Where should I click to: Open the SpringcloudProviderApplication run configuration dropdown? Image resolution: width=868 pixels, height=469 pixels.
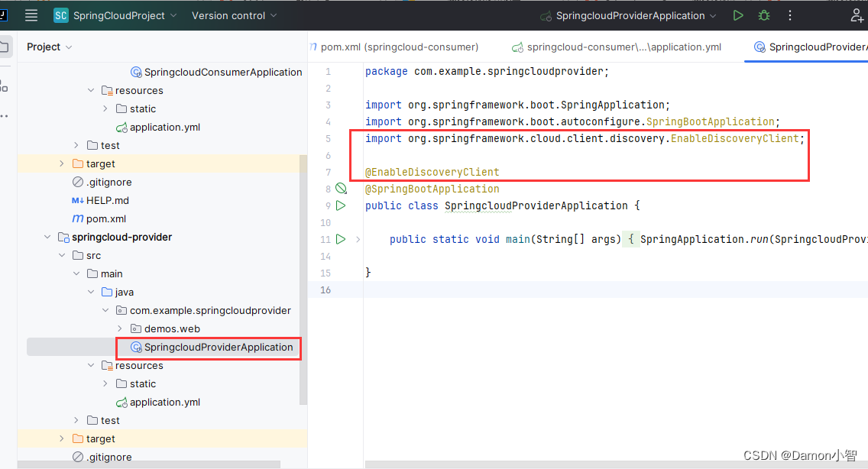click(627, 15)
